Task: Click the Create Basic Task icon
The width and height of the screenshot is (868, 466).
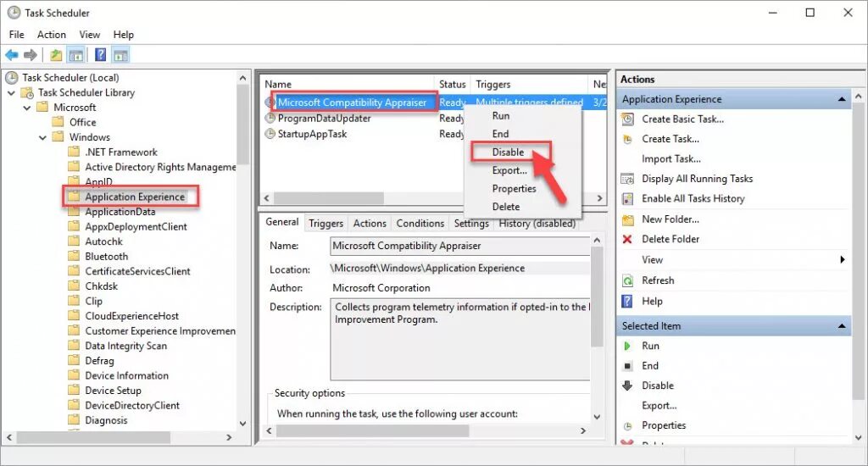Action: coord(627,119)
